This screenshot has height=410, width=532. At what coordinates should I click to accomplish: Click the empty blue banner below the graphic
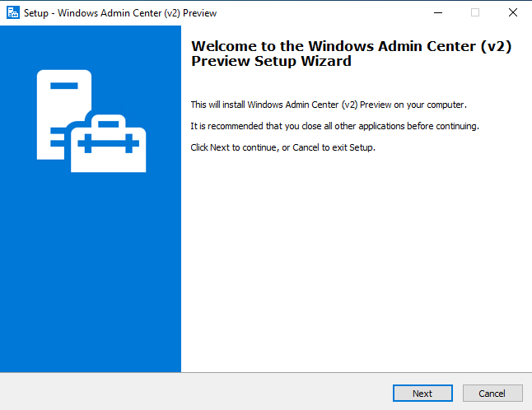point(91,272)
